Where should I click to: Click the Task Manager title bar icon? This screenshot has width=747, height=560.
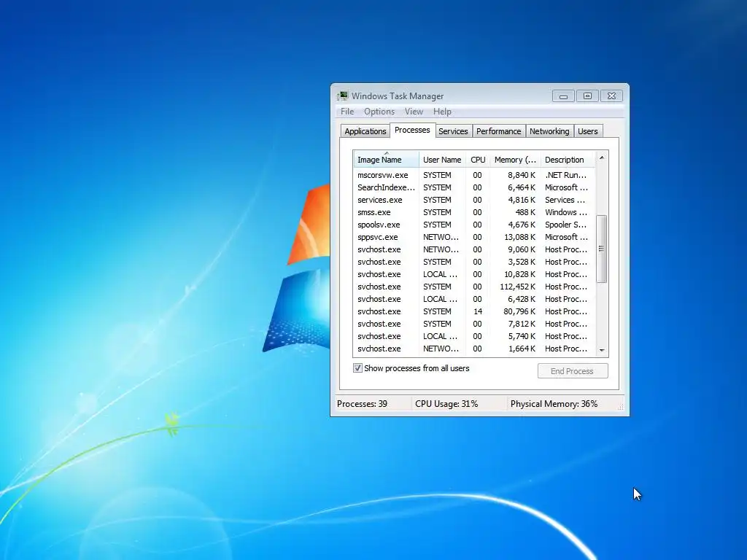pyautogui.click(x=343, y=96)
